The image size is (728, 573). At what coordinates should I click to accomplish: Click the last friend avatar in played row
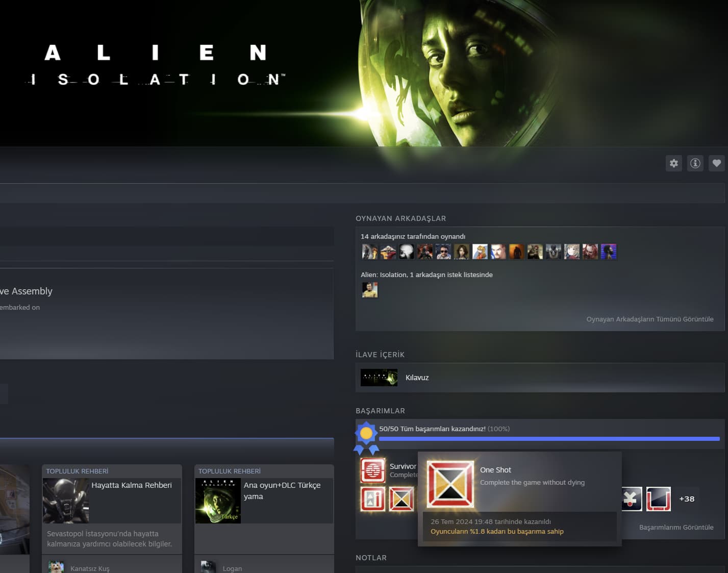click(609, 252)
